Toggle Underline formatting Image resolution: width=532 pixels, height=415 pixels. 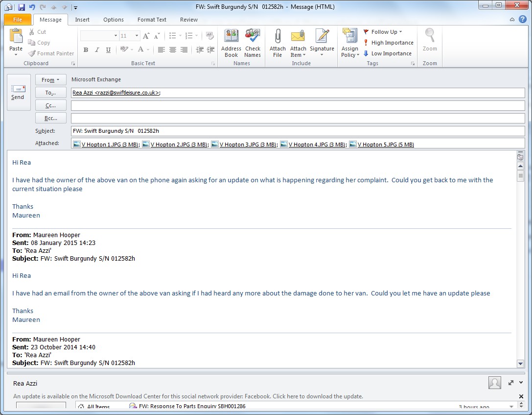[x=108, y=50]
